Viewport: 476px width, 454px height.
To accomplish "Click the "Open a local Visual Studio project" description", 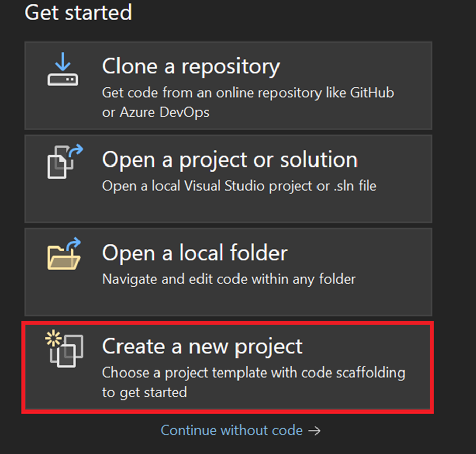I will coord(239,186).
